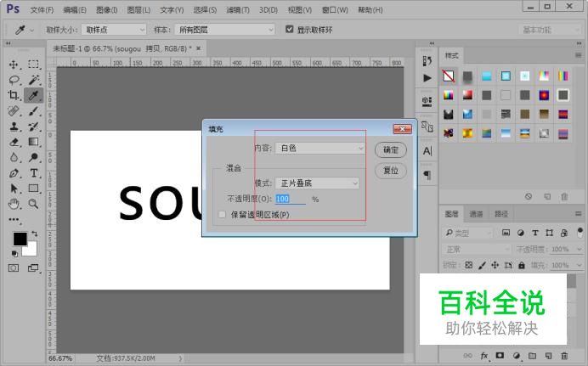Click the layer style fx icon
Screen dimensions: 588x366
point(484,356)
